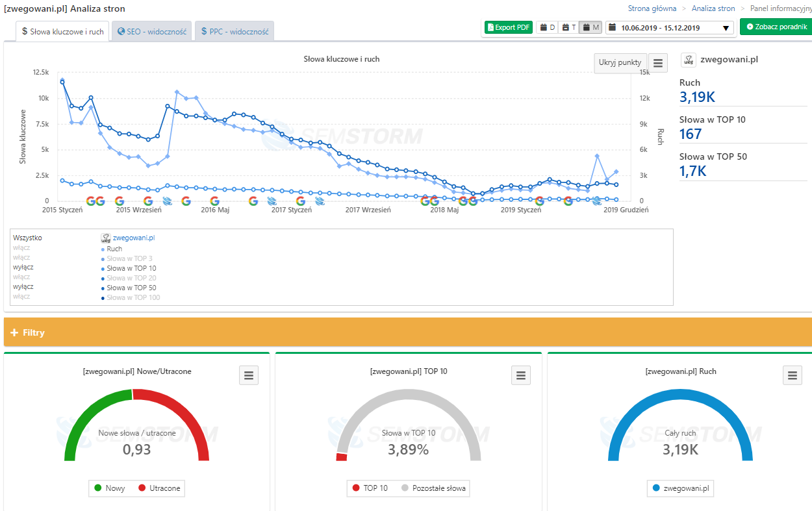Click Ukryj punkty to hide chart points
The image size is (812, 511).
[620, 63]
